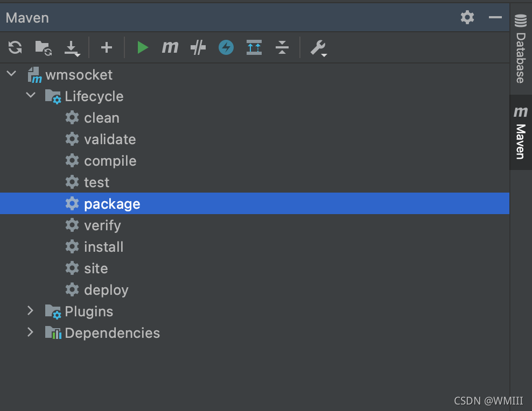Collapse the Lifecycle folder
Image resolution: width=532 pixels, height=411 pixels.
(x=31, y=95)
